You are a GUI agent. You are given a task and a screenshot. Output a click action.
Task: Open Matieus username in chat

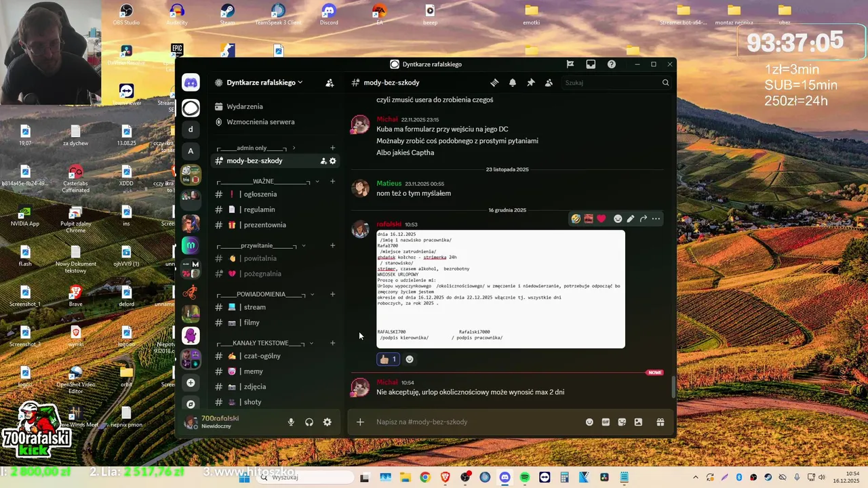tap(389, 184)
